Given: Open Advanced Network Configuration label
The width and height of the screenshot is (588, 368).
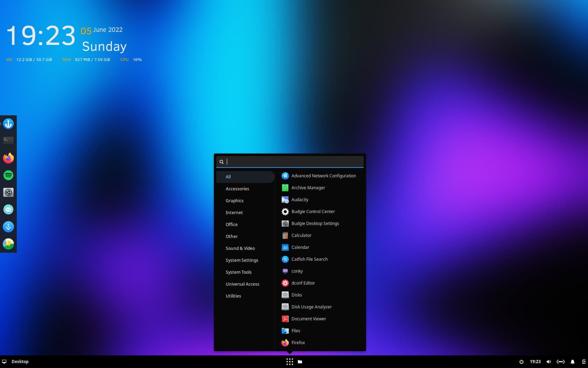Looking at the screenshot, I should coord(324,176).
